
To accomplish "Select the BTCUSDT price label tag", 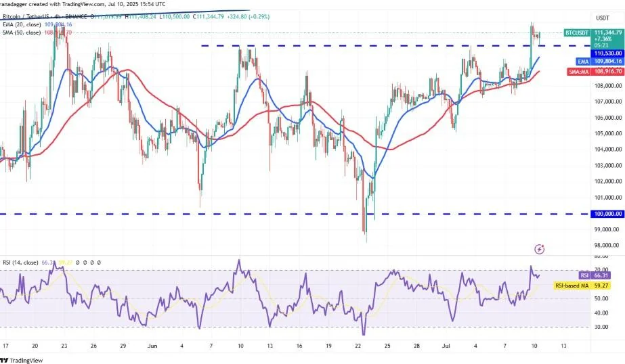I will (x=576, y=32).
